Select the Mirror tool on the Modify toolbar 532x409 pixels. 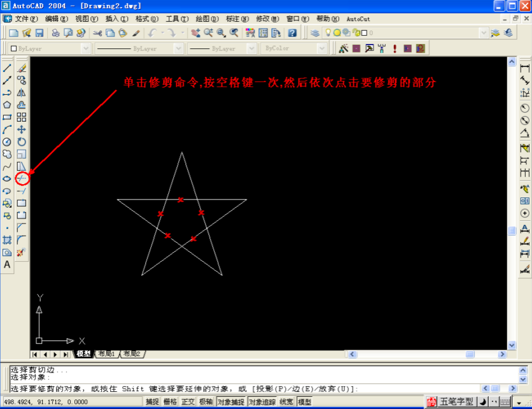pos(22,93)
